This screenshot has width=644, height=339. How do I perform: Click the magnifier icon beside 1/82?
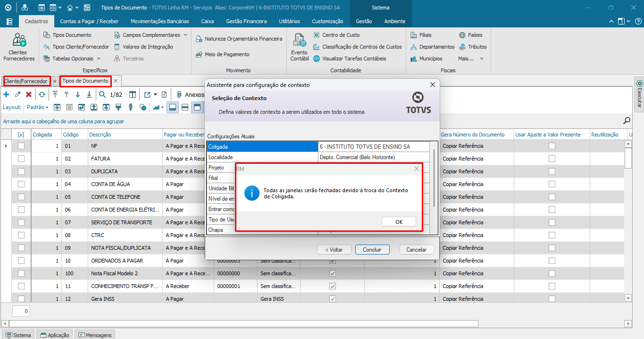102,94
